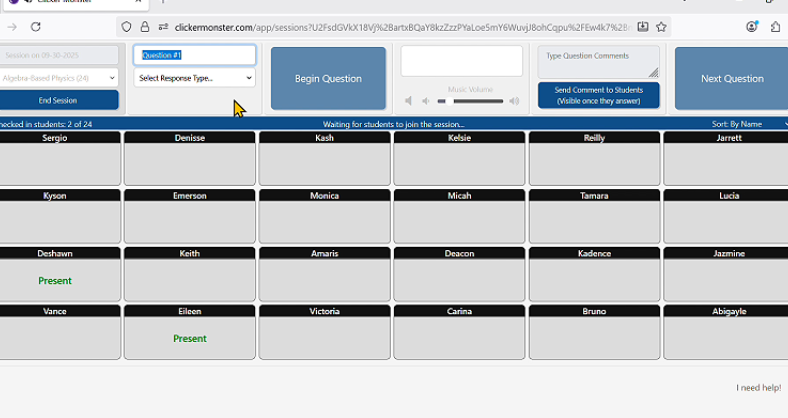Image resolution: width=788 pixels, height=418 pixels.
Task: Click the browser address bar URL
Action: [x=402, y=27]
